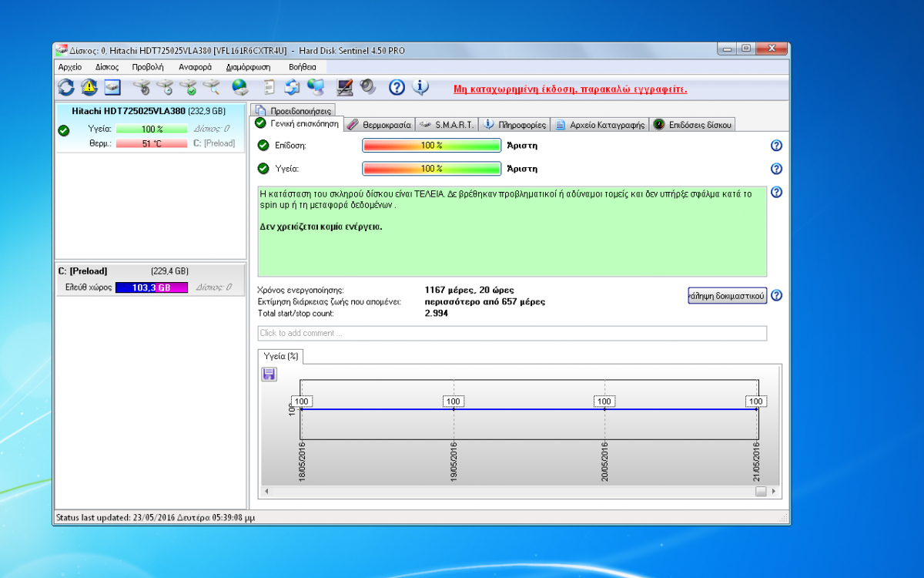
Task: Click the green 100 % health bar in disk panel
Action: pos(152,129)
